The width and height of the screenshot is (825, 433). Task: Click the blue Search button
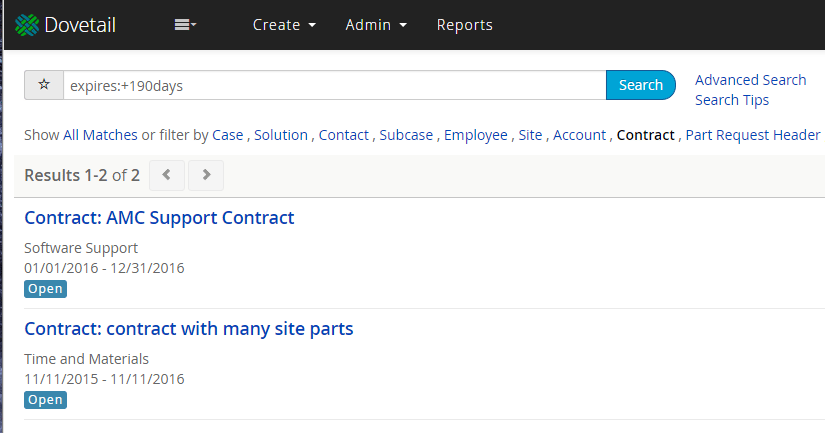click(x=641, y=85)
